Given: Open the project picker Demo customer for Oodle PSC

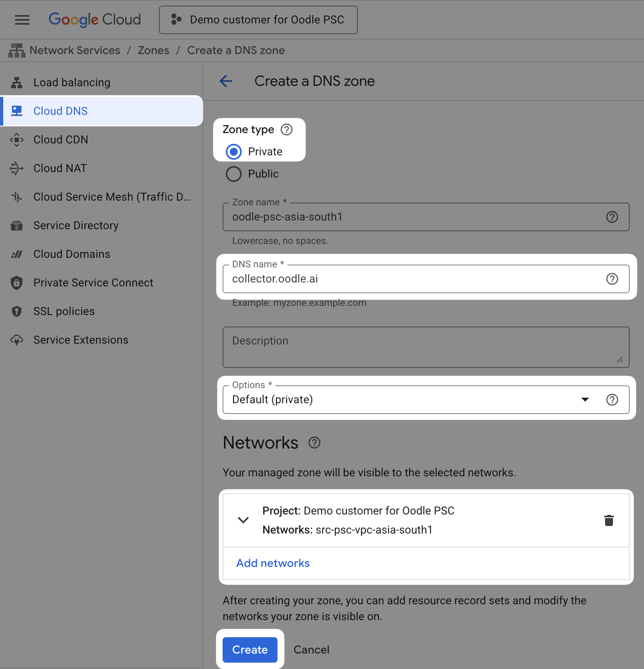Looking at the screenshot, I should click(258, 19).
